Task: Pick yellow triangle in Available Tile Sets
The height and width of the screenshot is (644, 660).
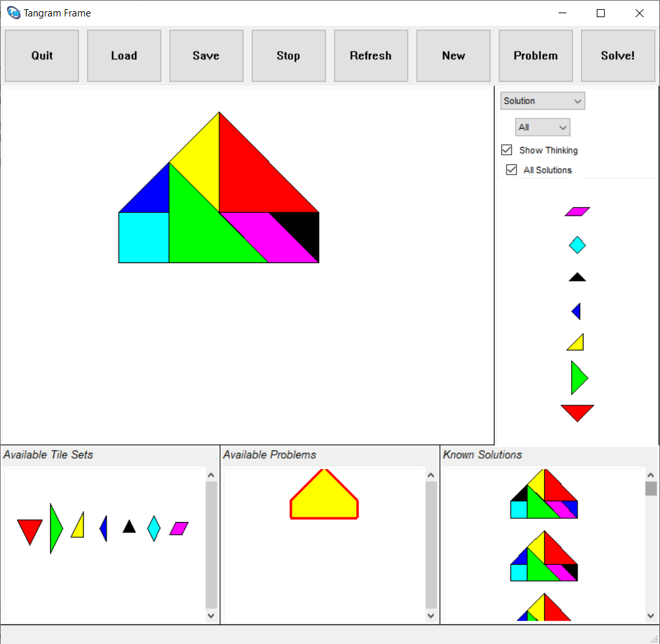Action: [78, 527]
